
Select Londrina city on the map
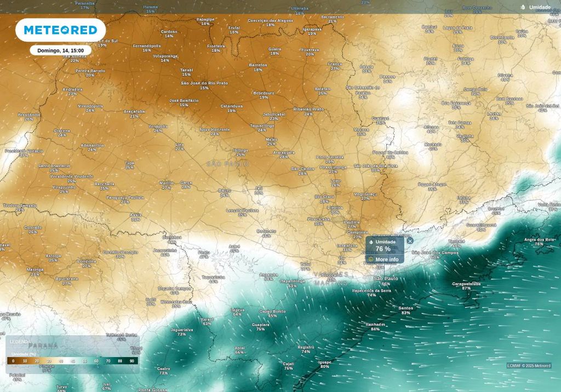click(x=87, y=261)
